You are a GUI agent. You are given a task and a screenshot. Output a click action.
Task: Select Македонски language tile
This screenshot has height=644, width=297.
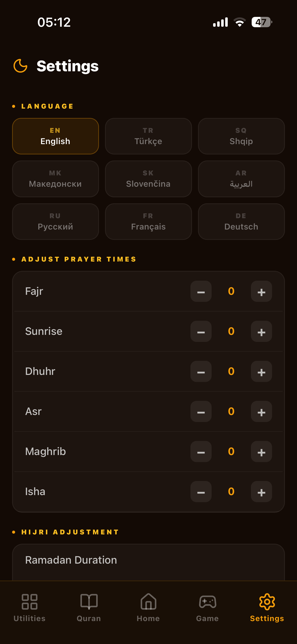pos(55,179)
